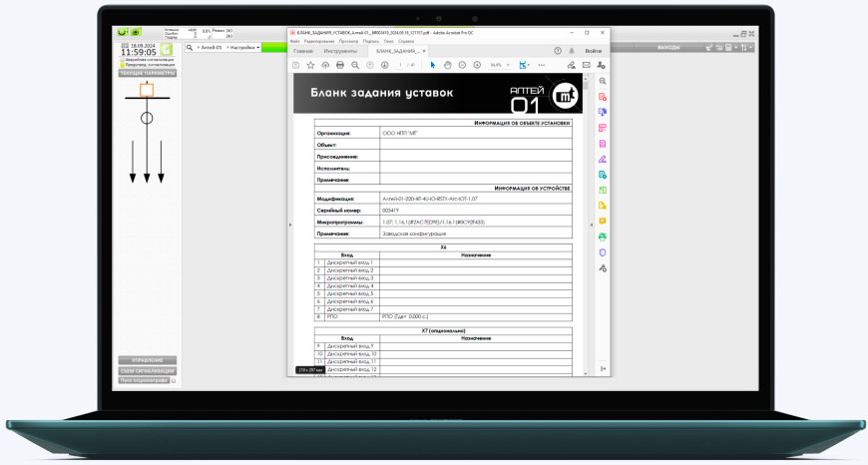Toggle the warning alarm indicator
The image size is (868, 465).
121,66
